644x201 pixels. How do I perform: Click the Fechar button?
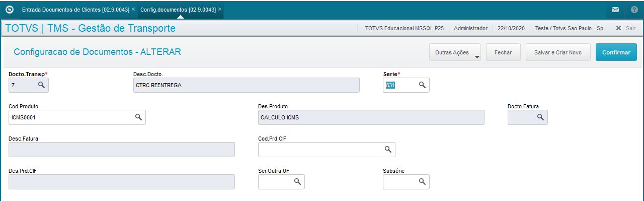pyautogui.click(x=503, y=52)
